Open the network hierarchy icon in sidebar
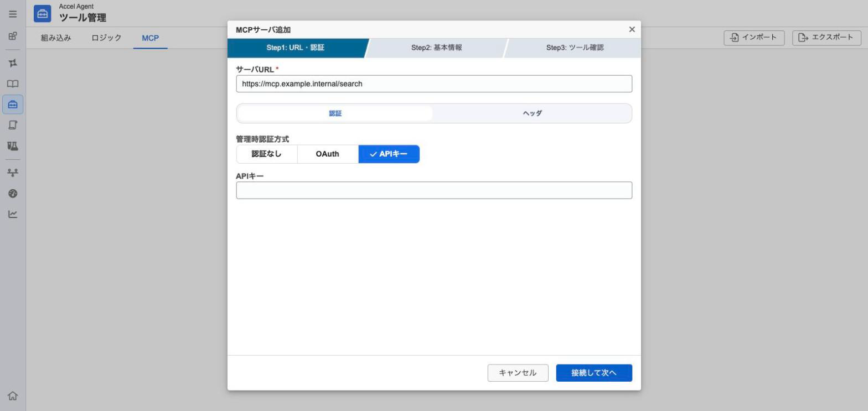Screen dimensions: 868x411 (x=12, y=172)
